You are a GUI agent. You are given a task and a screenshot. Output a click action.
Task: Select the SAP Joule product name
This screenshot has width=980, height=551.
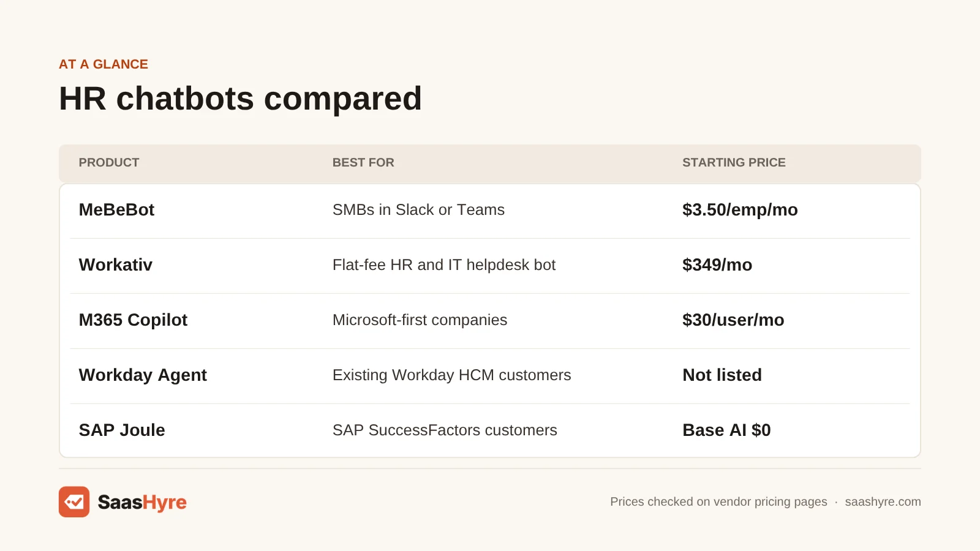click(122, 430)
